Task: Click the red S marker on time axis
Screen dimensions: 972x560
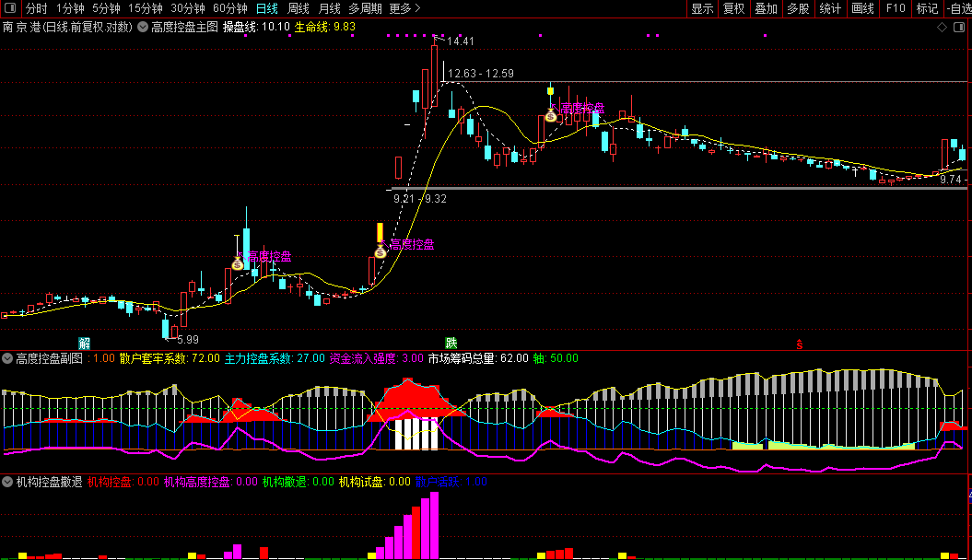Action: pos(800,344)
